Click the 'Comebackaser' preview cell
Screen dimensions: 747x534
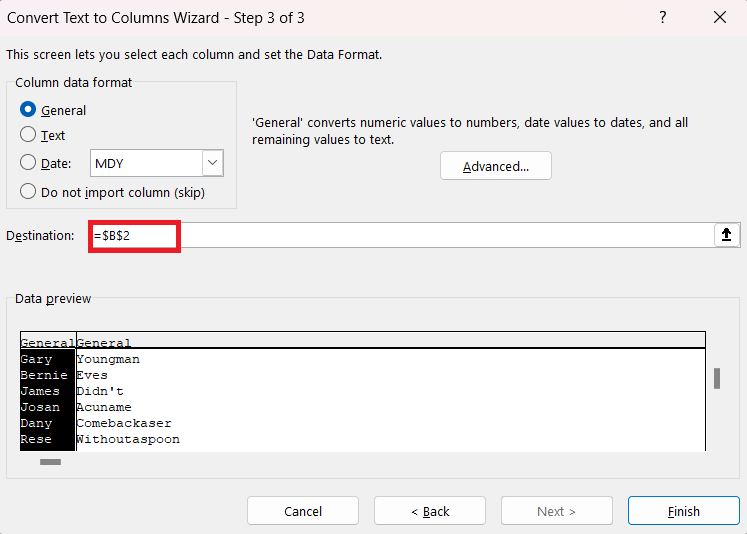pyautogui.click(x=124, y=423)
